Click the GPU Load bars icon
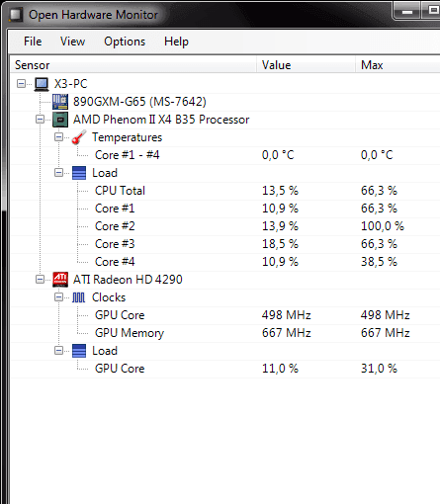Screen dimensions: 440x504 [79, 351]
